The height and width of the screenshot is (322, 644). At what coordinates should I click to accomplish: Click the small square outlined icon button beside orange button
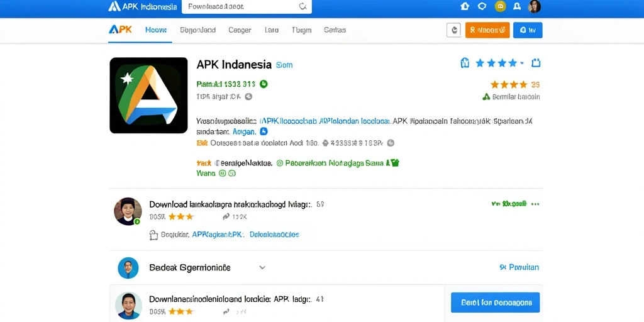pyautogui.click(x=453, y=30)
